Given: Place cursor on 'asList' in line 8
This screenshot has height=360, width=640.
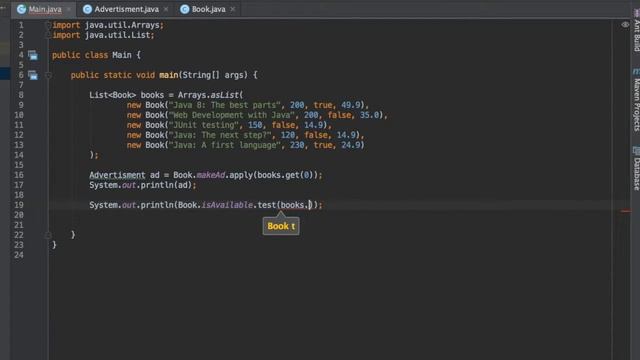Looking at the screenshot, I should coord(224,95).
